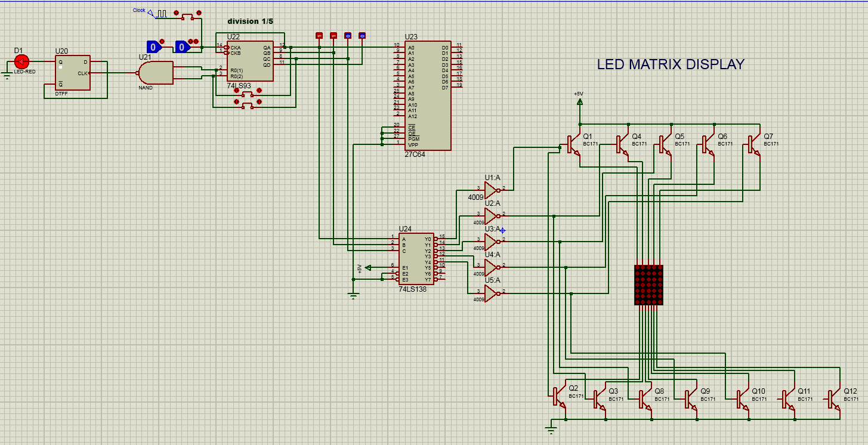Select the U21 NAND gate symbol
The image size is (868, 445).
[x=155, y=73]
